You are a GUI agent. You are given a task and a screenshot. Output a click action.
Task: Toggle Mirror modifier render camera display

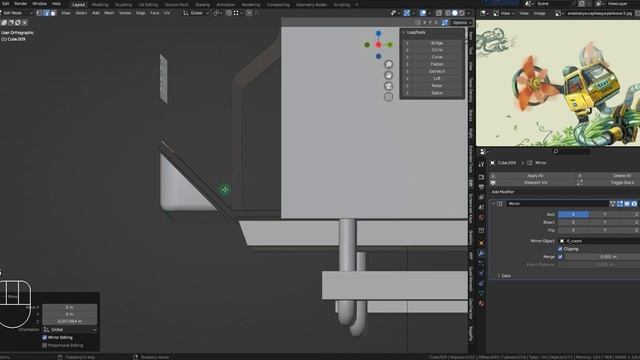click(x=634, y=204)
